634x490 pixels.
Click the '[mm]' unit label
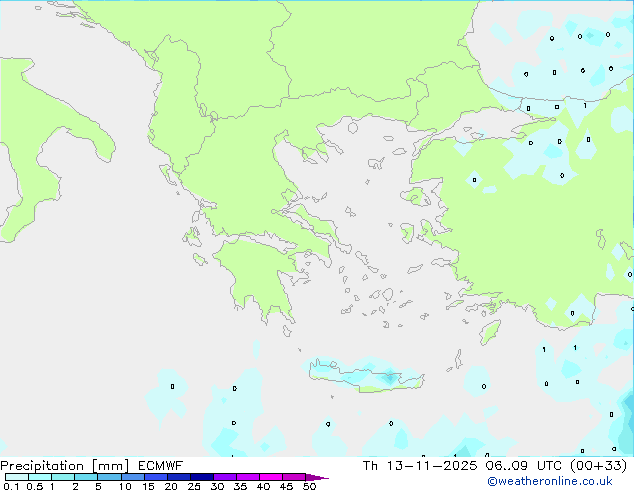pyautogui.click(x=110, y=466)
